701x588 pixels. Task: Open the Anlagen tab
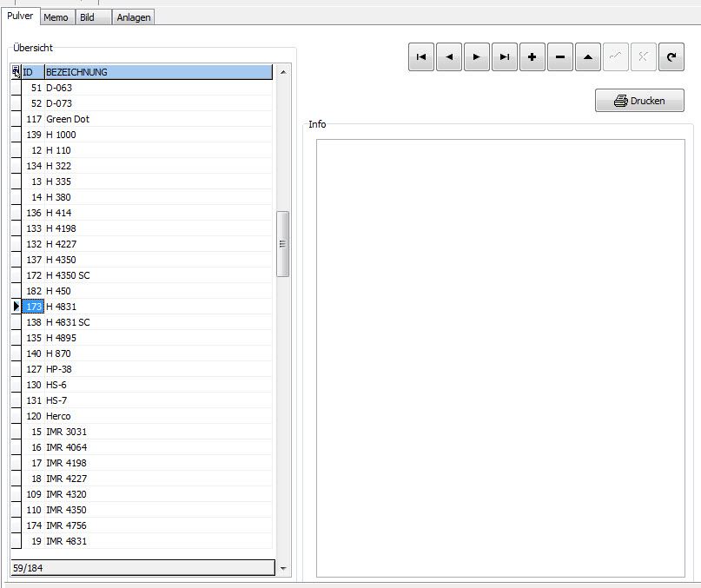coord(134,17)
